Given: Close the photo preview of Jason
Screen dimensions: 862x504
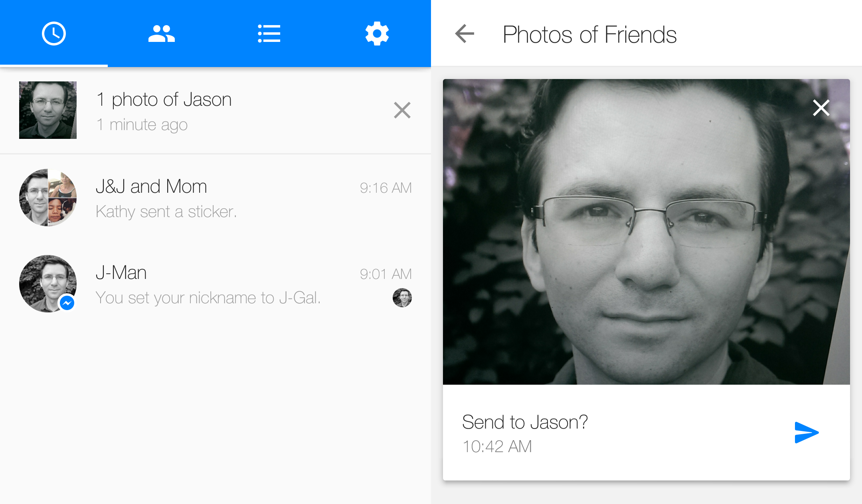Looking at the screenshot, I should [821, 107].
